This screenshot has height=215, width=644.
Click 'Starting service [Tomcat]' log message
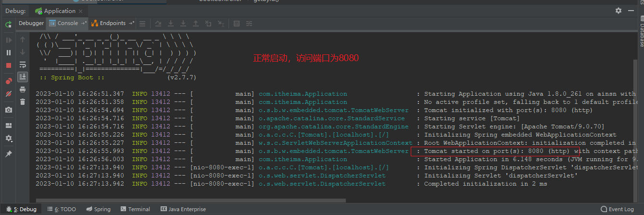(x=472, y=118)
